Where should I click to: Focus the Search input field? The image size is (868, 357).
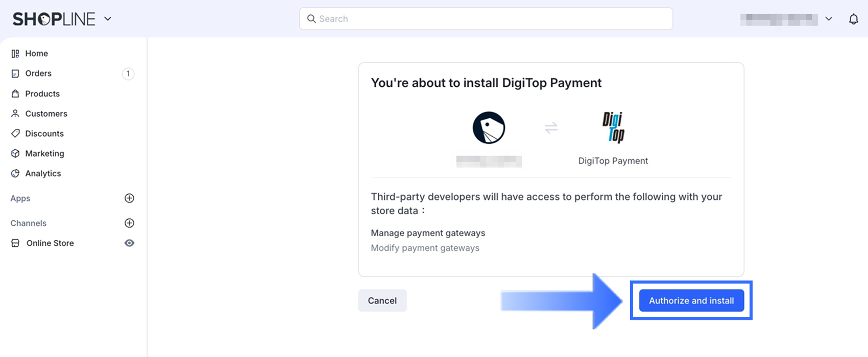coord(486,19)
